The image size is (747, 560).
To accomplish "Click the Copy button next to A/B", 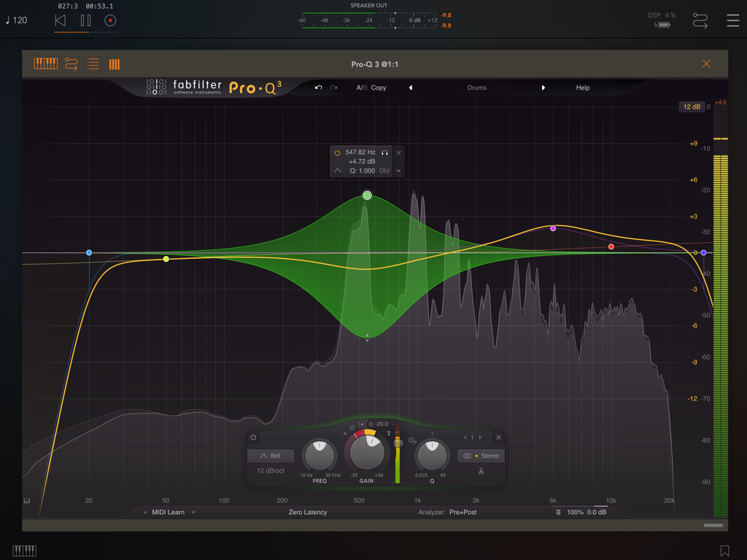I will 379,87.
